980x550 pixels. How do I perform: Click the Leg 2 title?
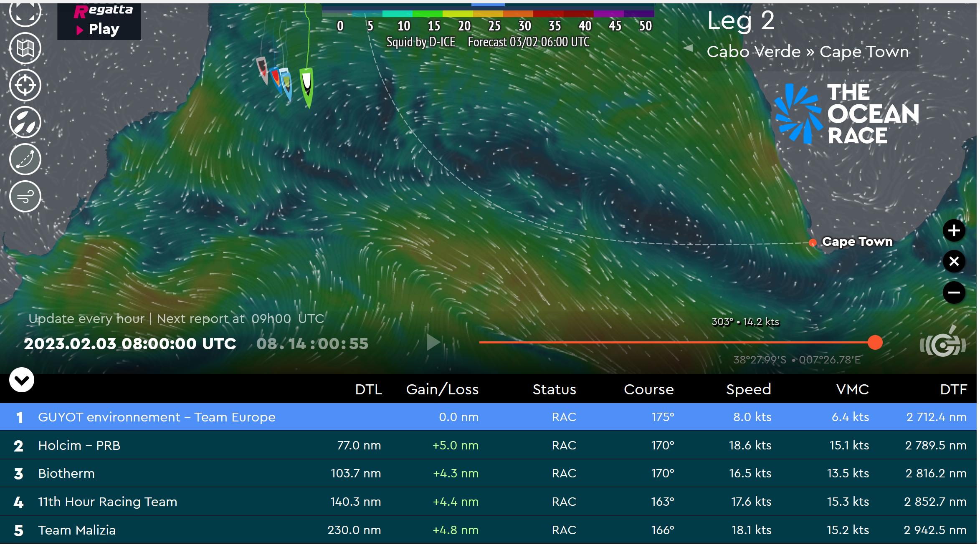point(741,20)
